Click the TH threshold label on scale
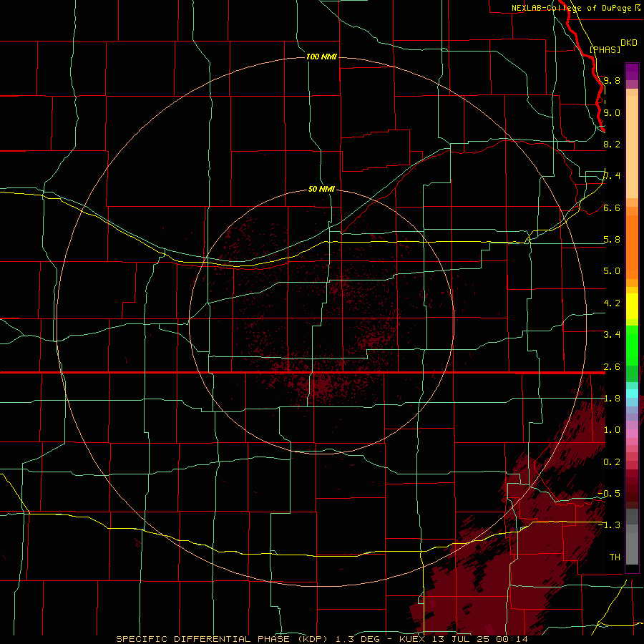 [615, 557]
